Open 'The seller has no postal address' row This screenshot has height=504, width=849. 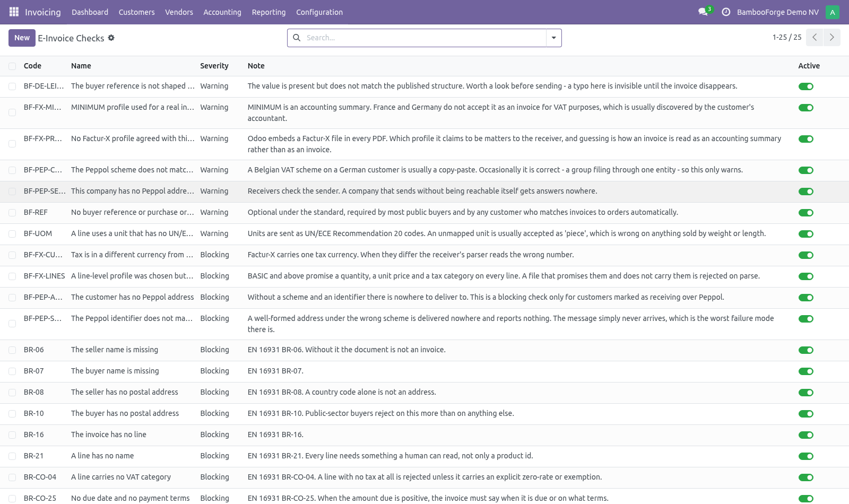coord(125,392)
